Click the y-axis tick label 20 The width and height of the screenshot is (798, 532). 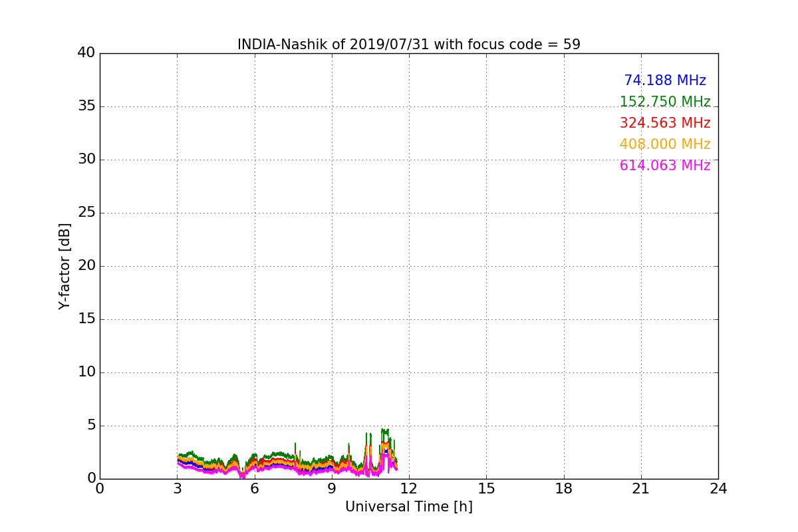tap(86, 265)
